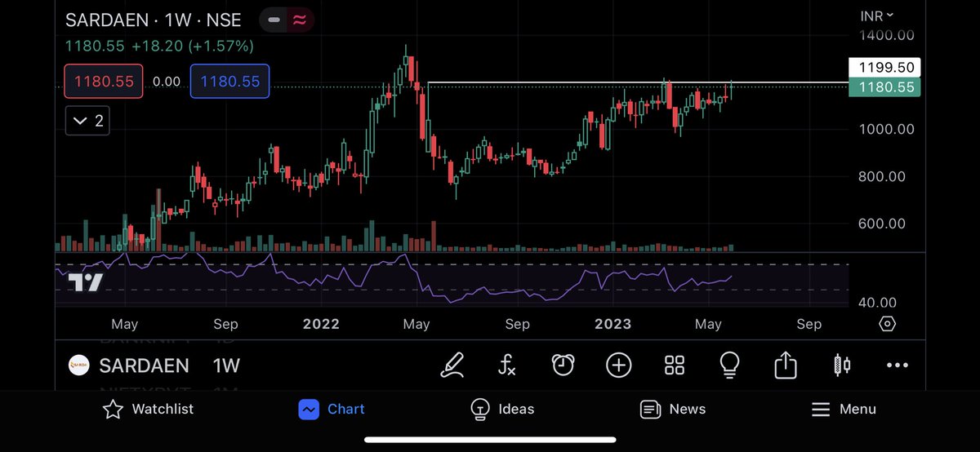The height and width of the screenshot is (452, 980).
Task: Switch to the News tab
Action: pyautogui.click(x=673, y=409)
